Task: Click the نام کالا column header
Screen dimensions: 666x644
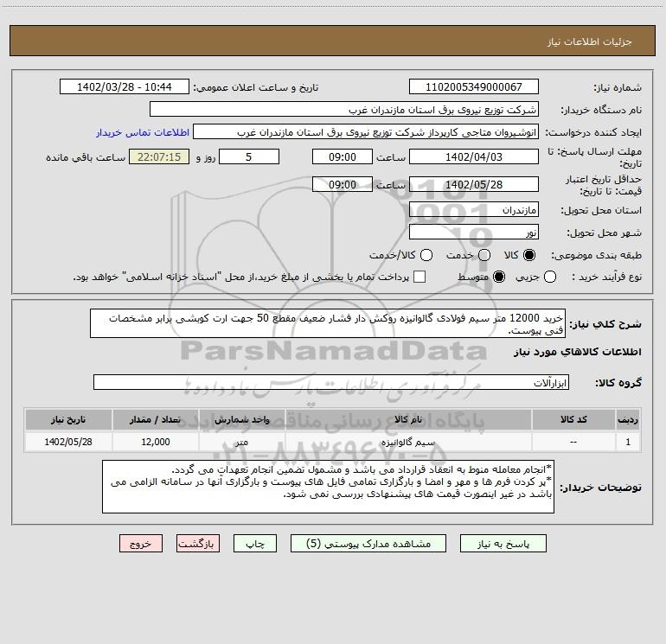Action: pyautogui.click(x=408, y=419)
